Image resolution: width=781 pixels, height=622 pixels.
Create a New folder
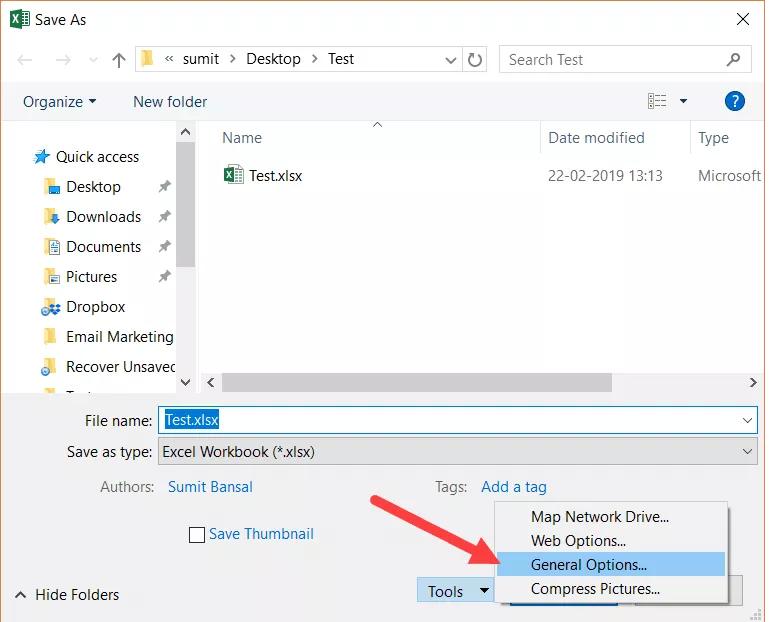tap(170, 102)
